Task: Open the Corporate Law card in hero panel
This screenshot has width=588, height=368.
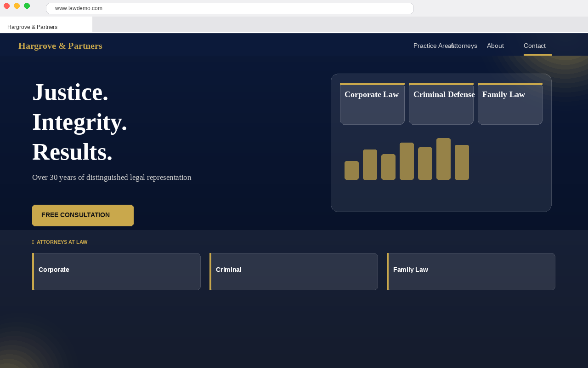Action: click(x=372, y=103)
